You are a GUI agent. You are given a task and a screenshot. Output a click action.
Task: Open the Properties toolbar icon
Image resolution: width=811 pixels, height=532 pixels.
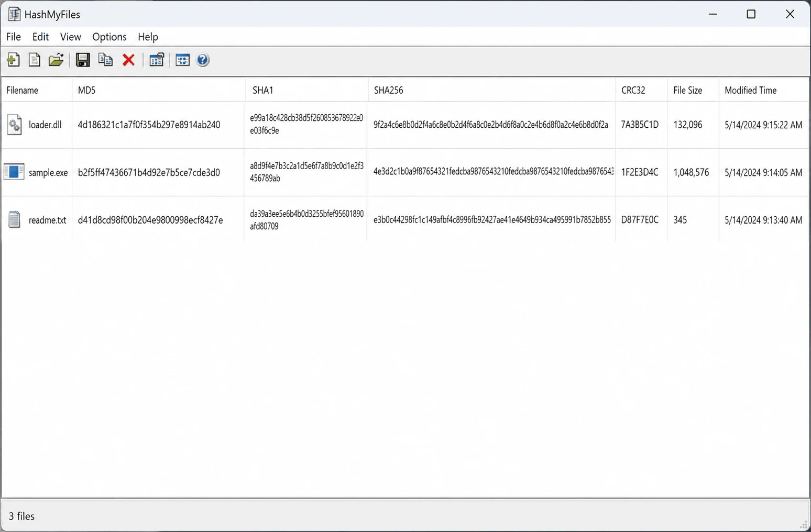157,60
